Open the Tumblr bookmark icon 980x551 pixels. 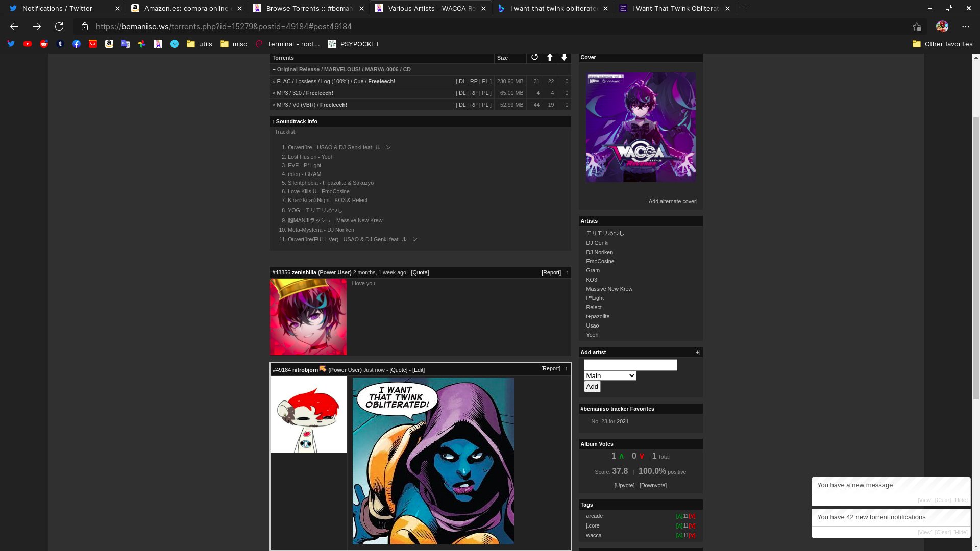(60, 44)
